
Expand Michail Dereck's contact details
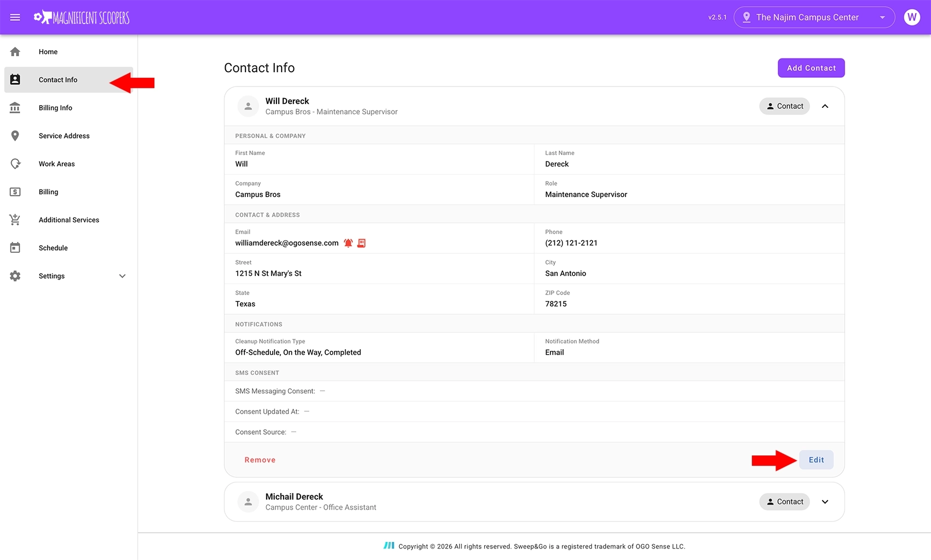(x=825, y=501)
